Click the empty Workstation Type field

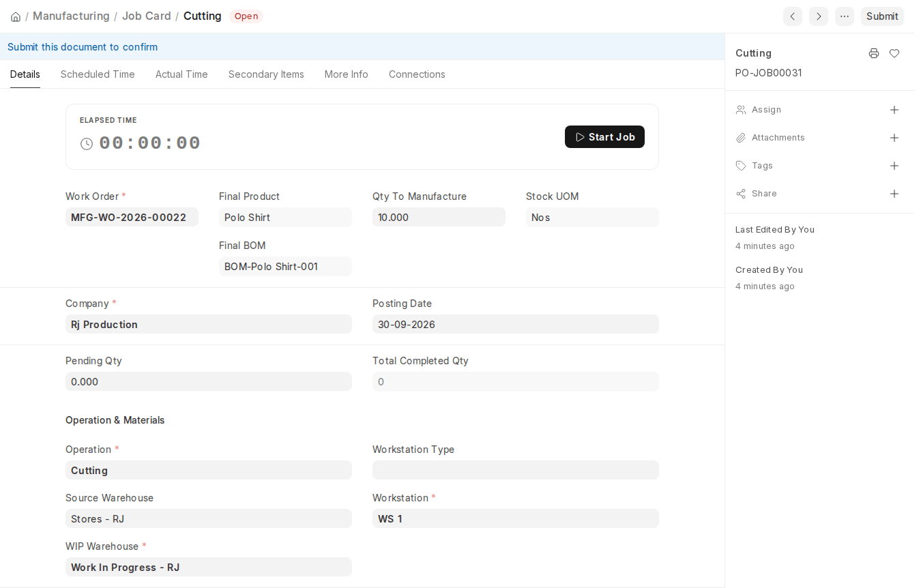pos(516,471)
